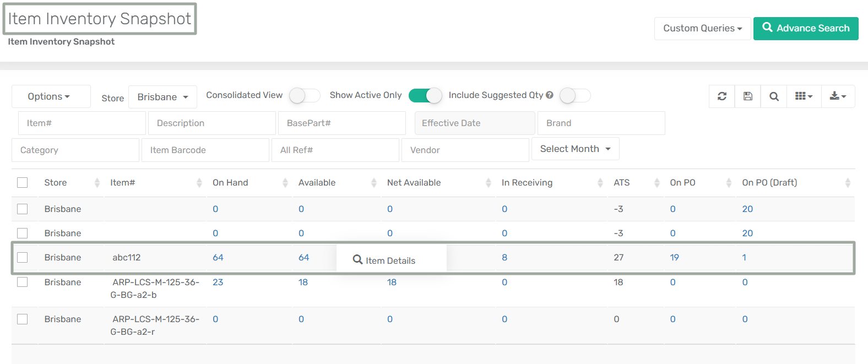Click the magnifier search icon in the toolbar

[774, 96]
